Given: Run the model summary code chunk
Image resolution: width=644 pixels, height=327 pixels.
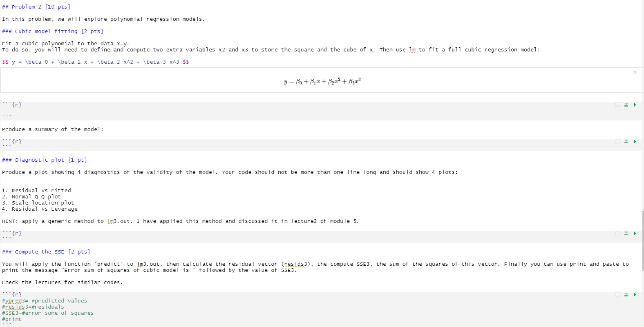Looking at the screenshot, I should point(635,142).
